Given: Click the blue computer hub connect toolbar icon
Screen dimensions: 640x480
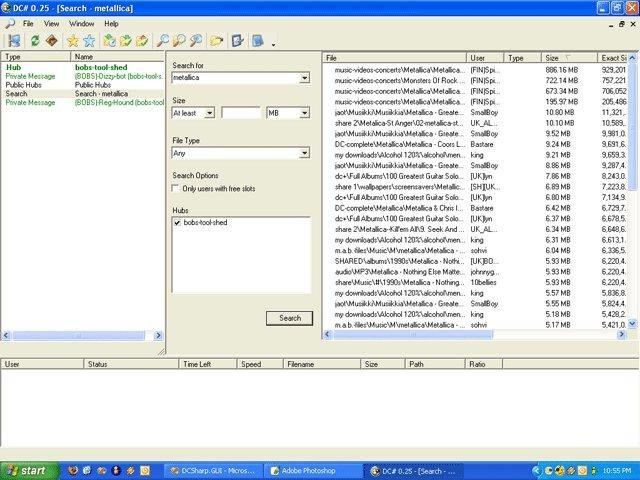Looking at the screenshot, I should (x=14, y=41).
